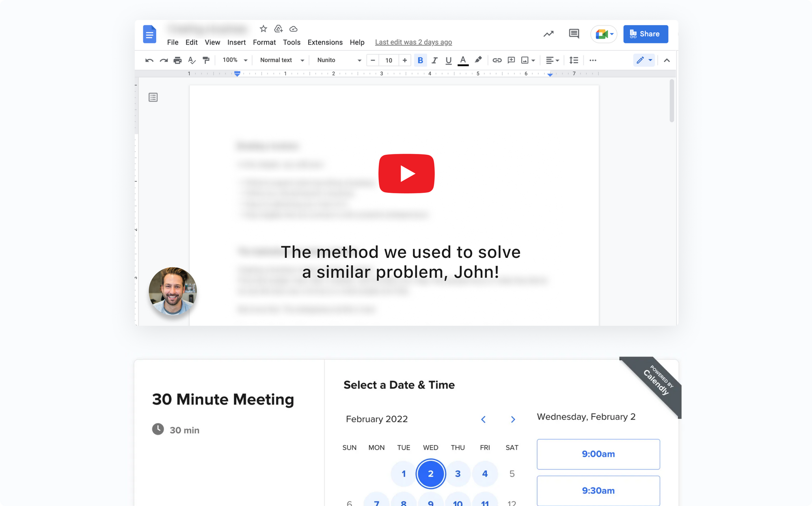Click the text color A swatch
Image resolution: width=812 pixels, height=506 pixels.
coord(463,61)
